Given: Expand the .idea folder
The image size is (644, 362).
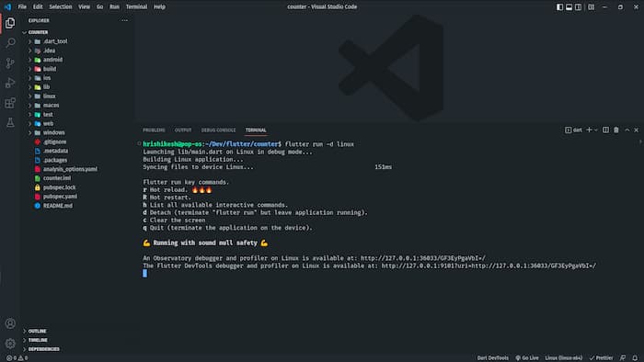Looking at the screenshot, I should [x=49, y=51].
